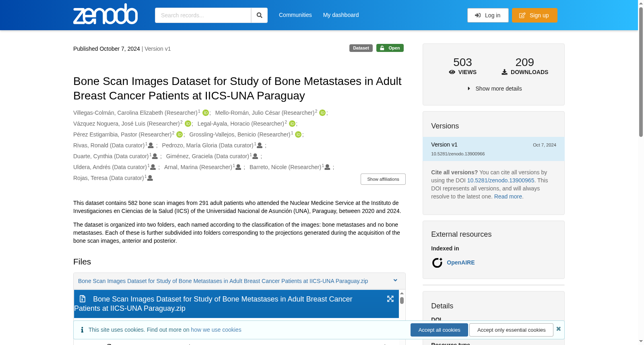This screenshot has height=345, width=644.
Task: Go to My dashboard
Action: (x=341, y=15)
